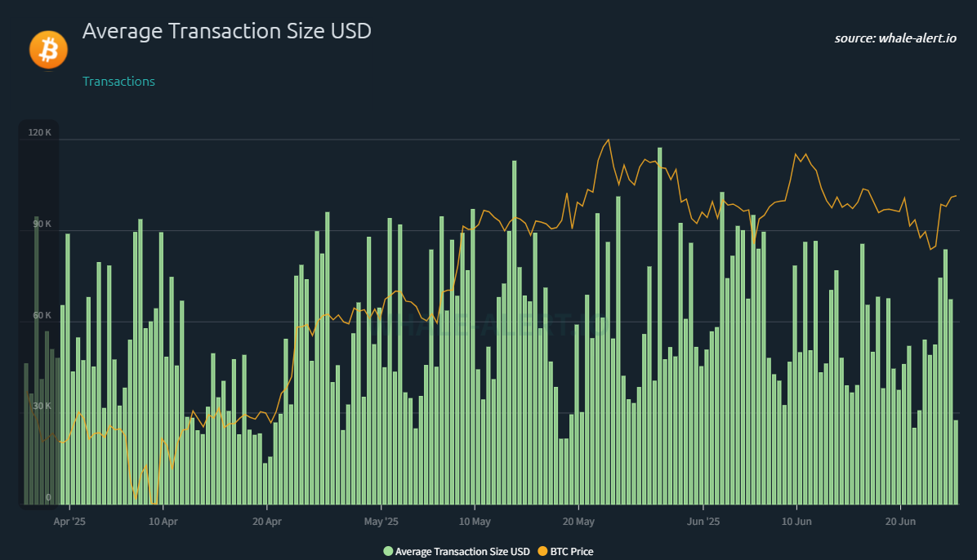The width and height of the screenshot is (977, 560).
Task: Click the Jun '25 x-axis marker
Action: coord(703,522)
